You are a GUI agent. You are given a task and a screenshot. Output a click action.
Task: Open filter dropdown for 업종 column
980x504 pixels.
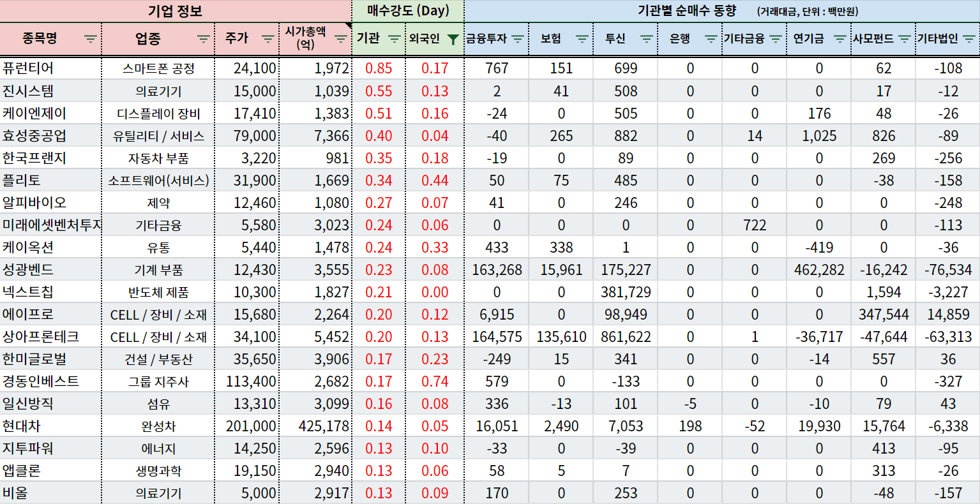[x=203, y=39]
